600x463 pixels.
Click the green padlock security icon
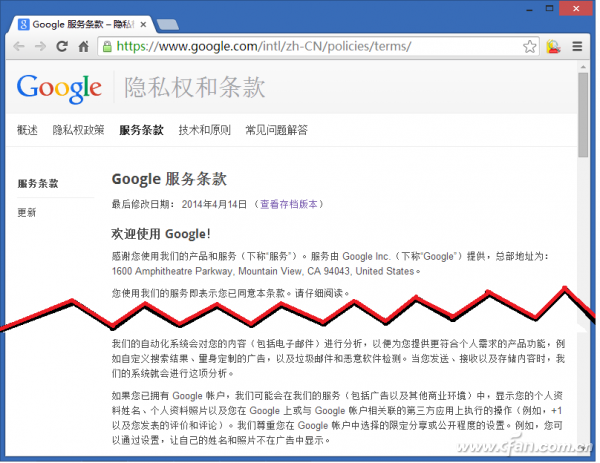tap(108, 47)
